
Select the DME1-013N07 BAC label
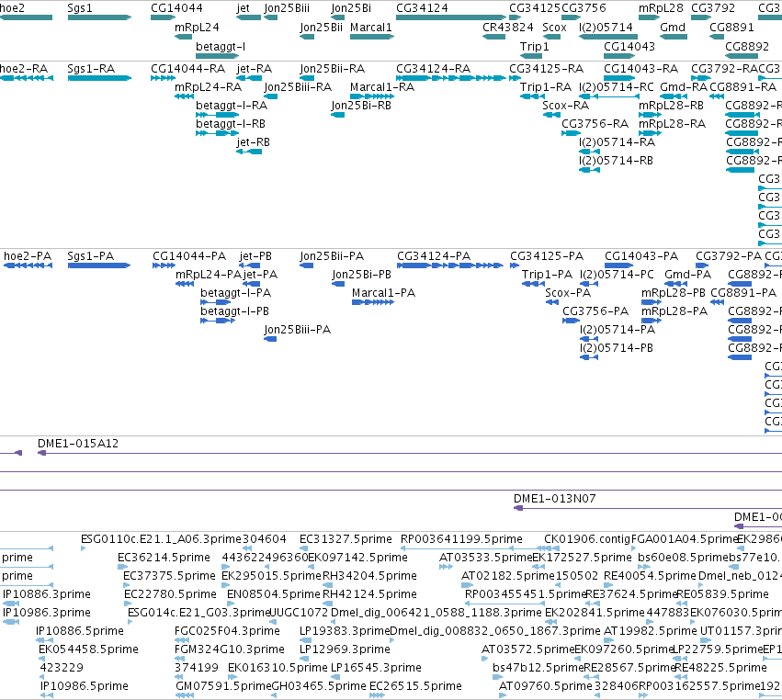[x=555, y=499]
